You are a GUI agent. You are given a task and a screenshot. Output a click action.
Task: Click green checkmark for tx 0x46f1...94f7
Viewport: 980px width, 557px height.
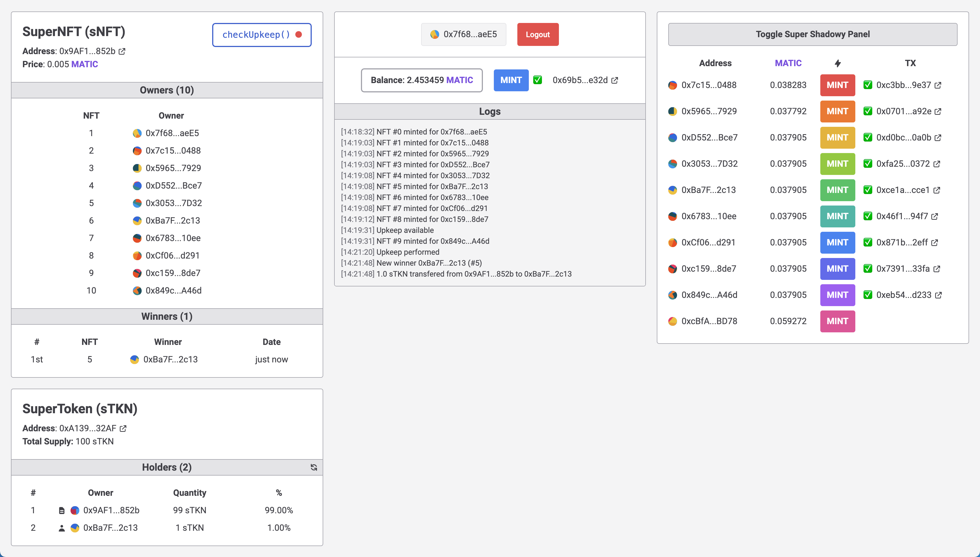click(x=868, y=216)
